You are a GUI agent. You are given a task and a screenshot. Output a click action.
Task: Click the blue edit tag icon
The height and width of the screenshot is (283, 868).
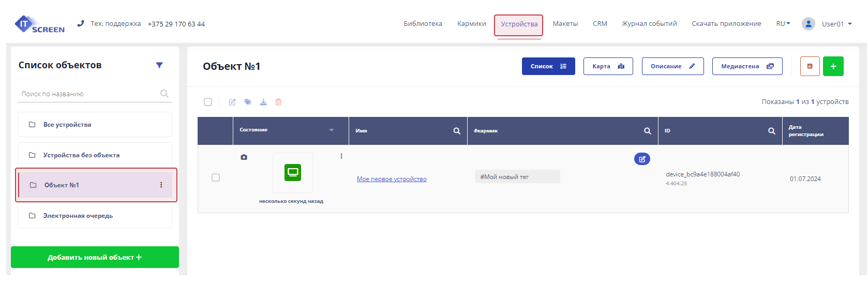pyautogui.click(x=642, y=159)
